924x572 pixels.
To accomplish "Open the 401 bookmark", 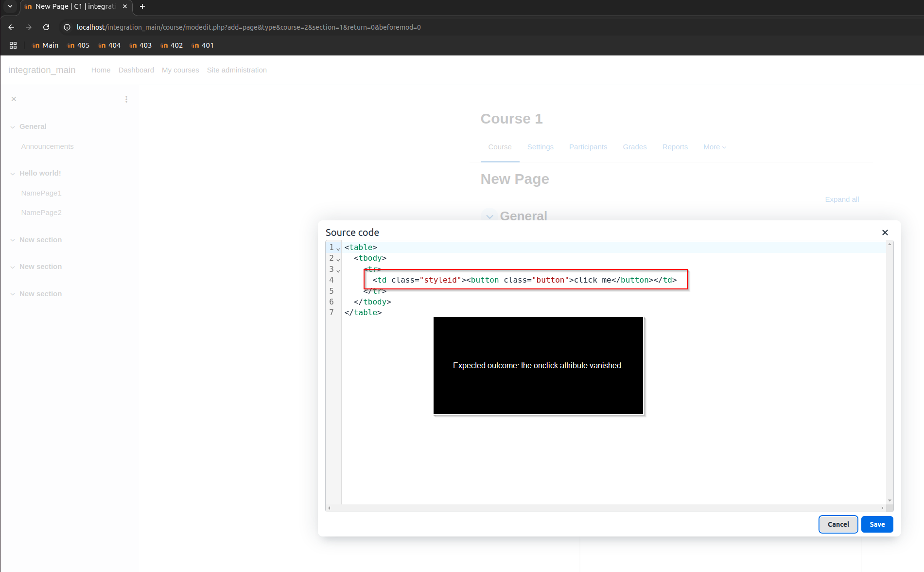I will click(x=203, y=45).
